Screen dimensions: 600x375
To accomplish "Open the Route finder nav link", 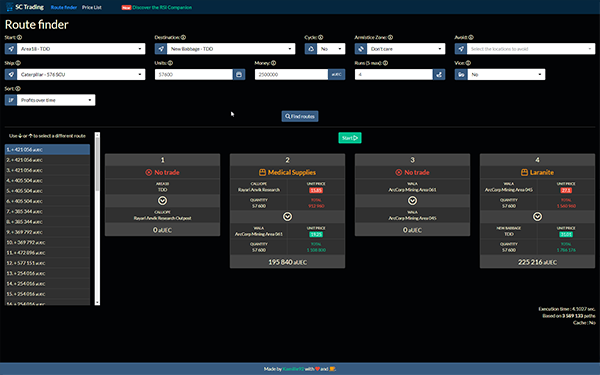I will click(64, 7).
